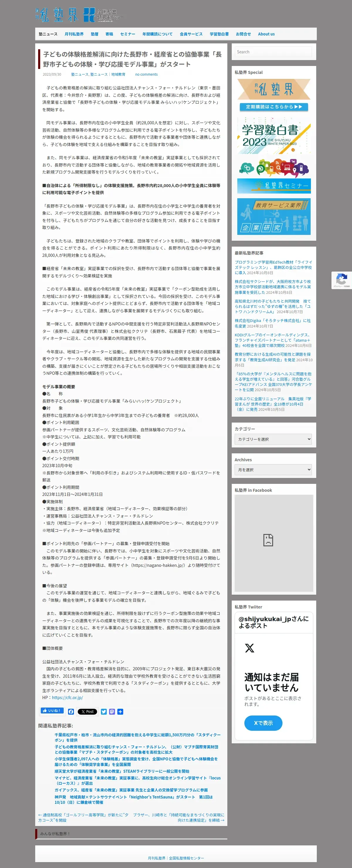This screenshot has height=868, width=352.
Task: Open the 月刊私塾界 menu item
Action: 74,34
